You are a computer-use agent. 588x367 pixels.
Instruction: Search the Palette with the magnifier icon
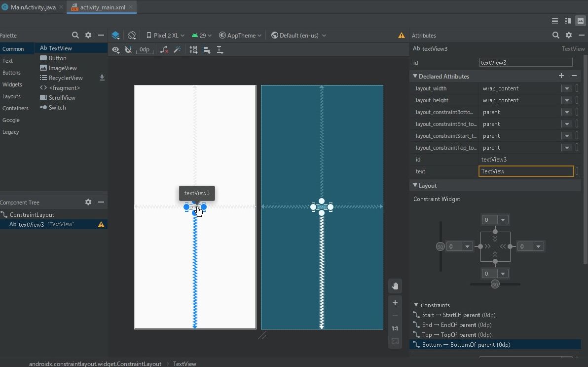click(75, 36)
